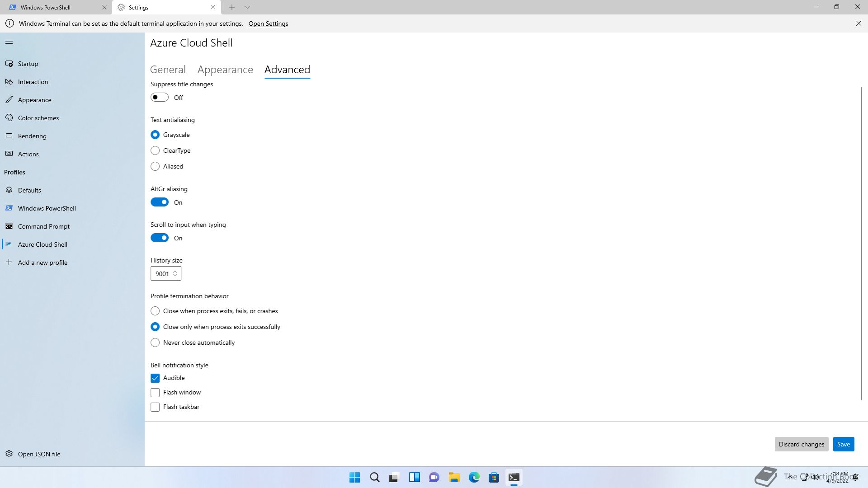Close the Settings tab

pyautogui.click(x=213, y=7)
